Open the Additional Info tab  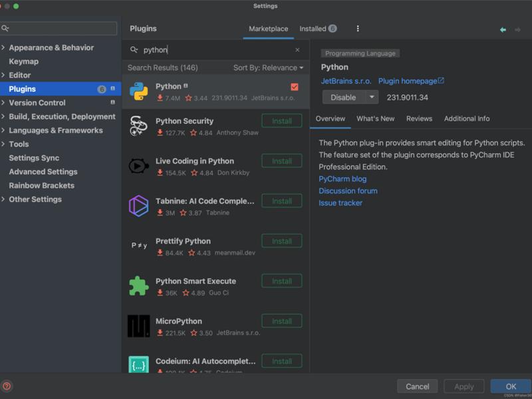point(467,119)
